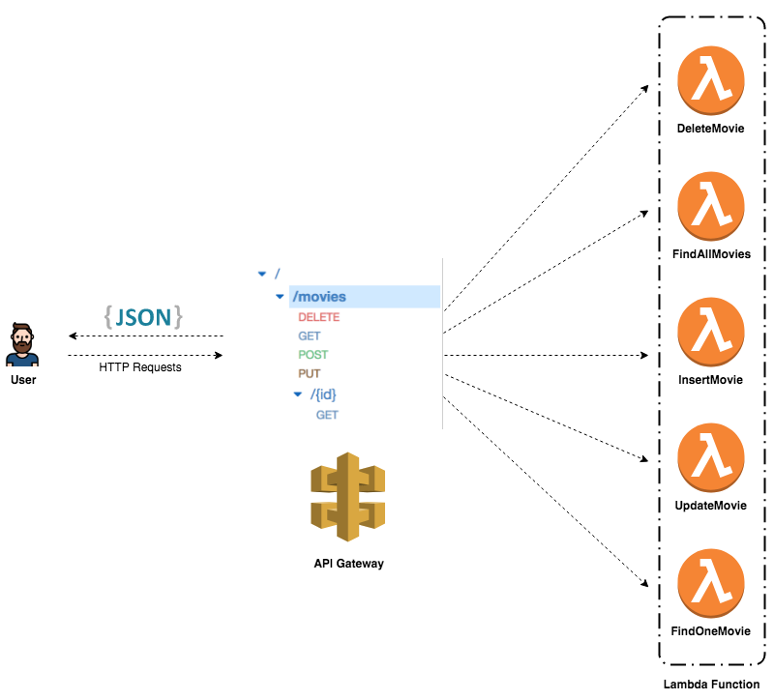
Task: Open the DELETE method under /movies
Action: [x=319, y=317]
